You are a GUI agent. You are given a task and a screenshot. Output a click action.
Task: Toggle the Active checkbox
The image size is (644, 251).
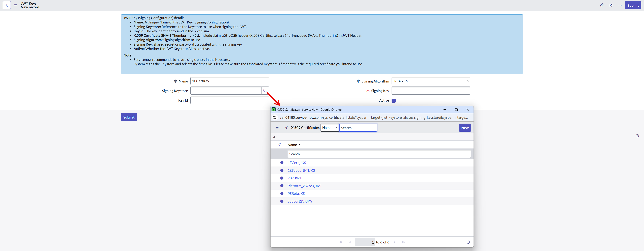pos(394,100)
